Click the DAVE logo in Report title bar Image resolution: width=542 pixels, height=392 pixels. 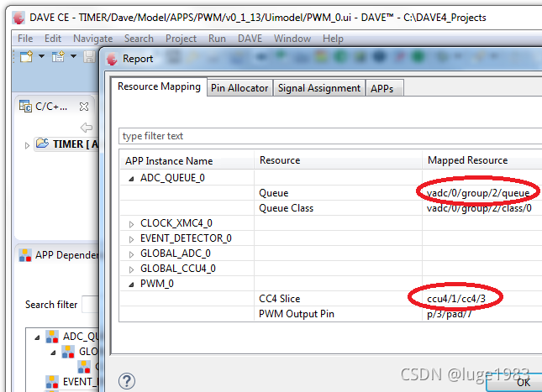point(112,59)
